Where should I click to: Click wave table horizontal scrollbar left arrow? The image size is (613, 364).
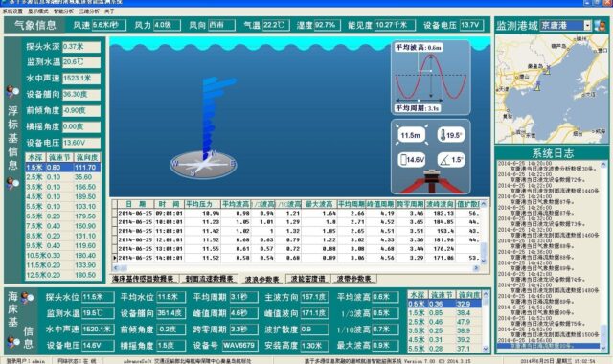[x=115, y=268]
